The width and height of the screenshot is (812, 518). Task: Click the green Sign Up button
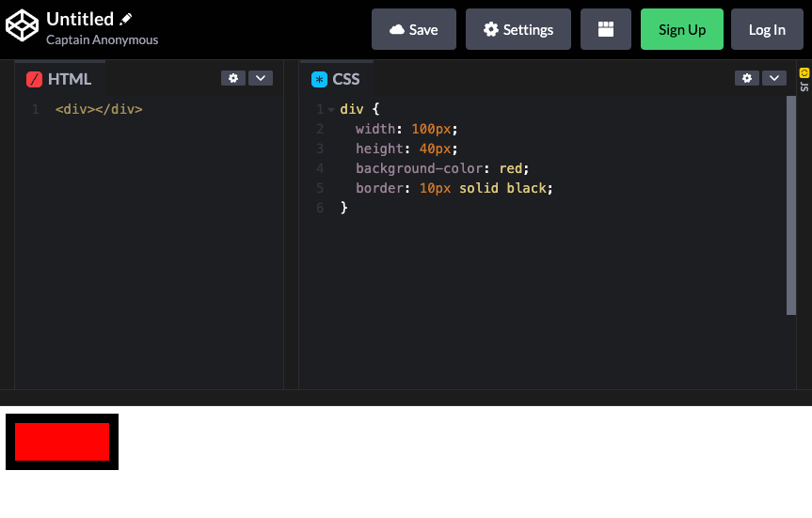pos(681,29)
